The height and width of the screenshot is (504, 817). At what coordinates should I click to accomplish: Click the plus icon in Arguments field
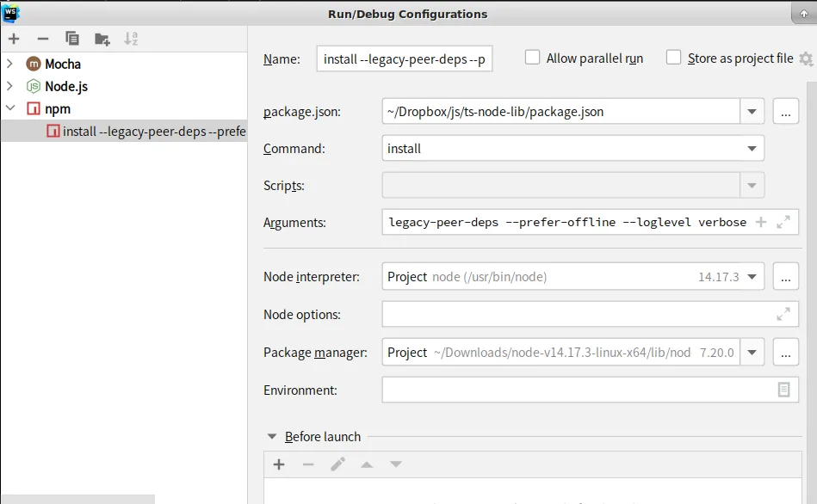coord(760,222)
